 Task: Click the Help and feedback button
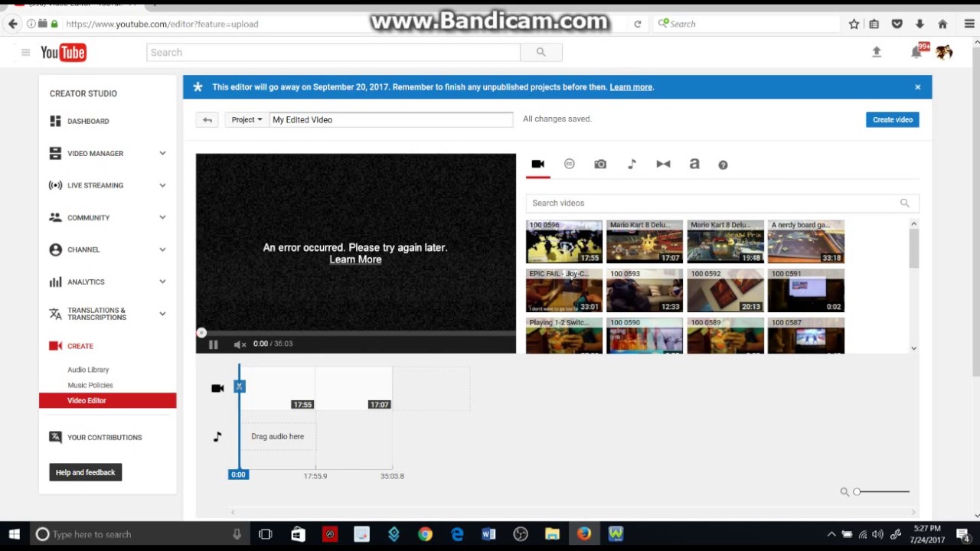[85, 472]
